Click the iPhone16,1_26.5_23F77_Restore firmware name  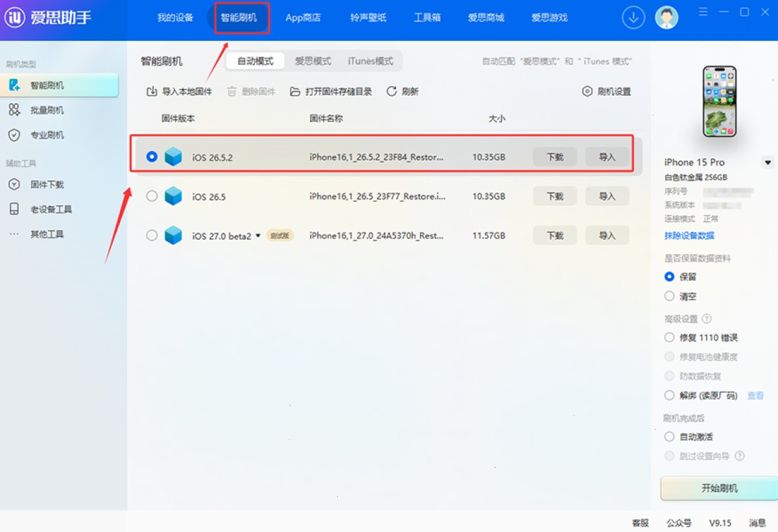[377, 196]
